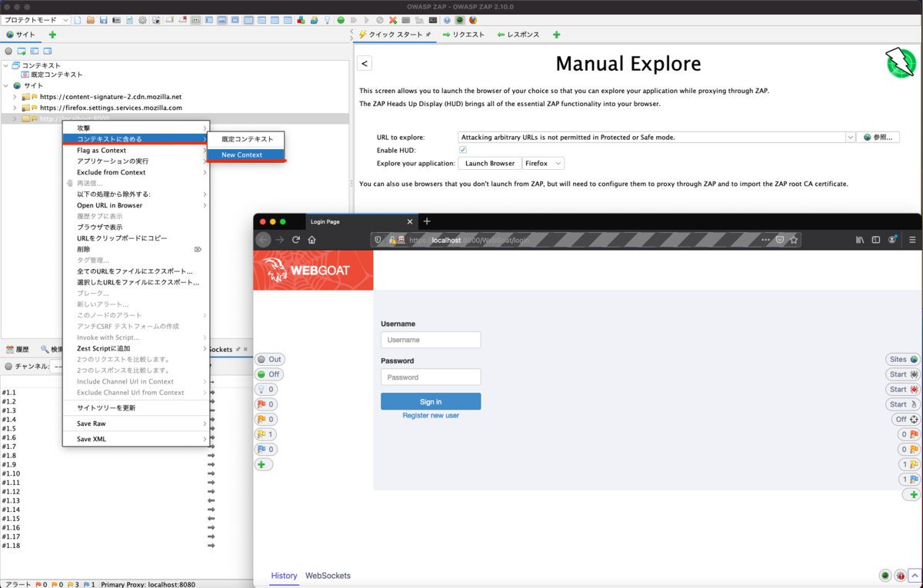Focus the Password input field
The width and height of the screenshot is (923, 588).
(x=431, y=377)
